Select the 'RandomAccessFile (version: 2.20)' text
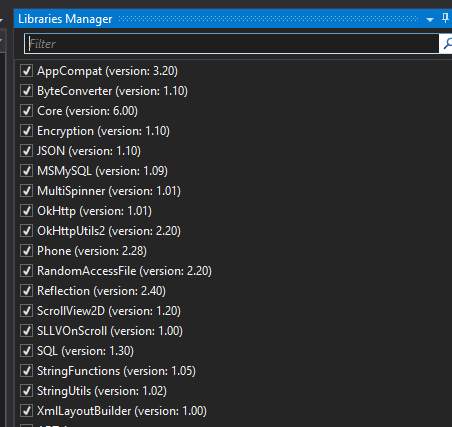The width and height of the screenshot is (452, 427). coord(124,271)
